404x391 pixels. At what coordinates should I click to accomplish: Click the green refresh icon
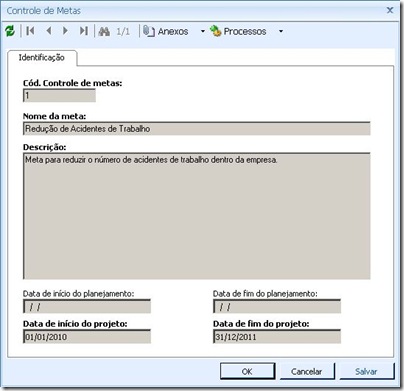[10, 31]
